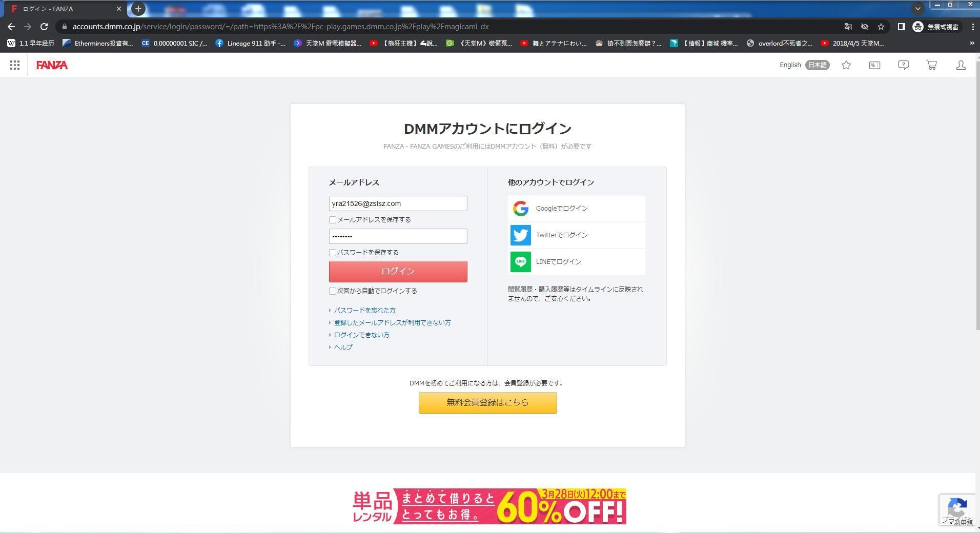Screen dimensions: 980x533
Task: Click the 60% OFF rental banner
Action: 489,506
